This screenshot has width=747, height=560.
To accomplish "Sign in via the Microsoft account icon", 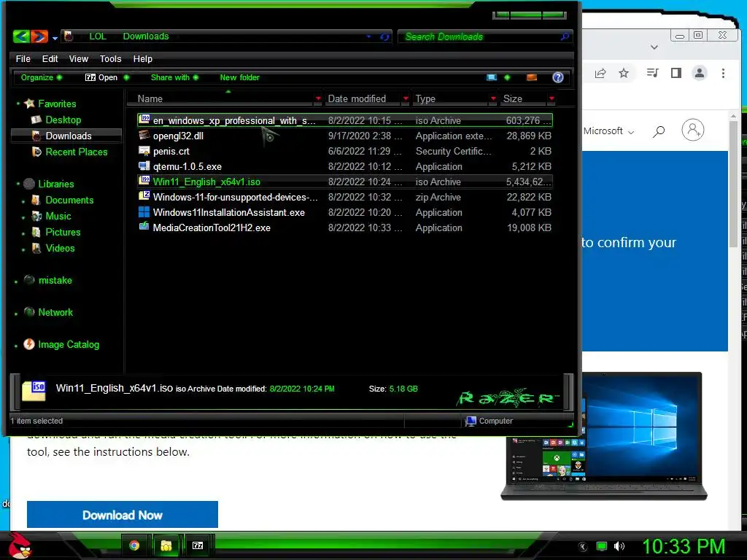I will (x=693, y=130).
